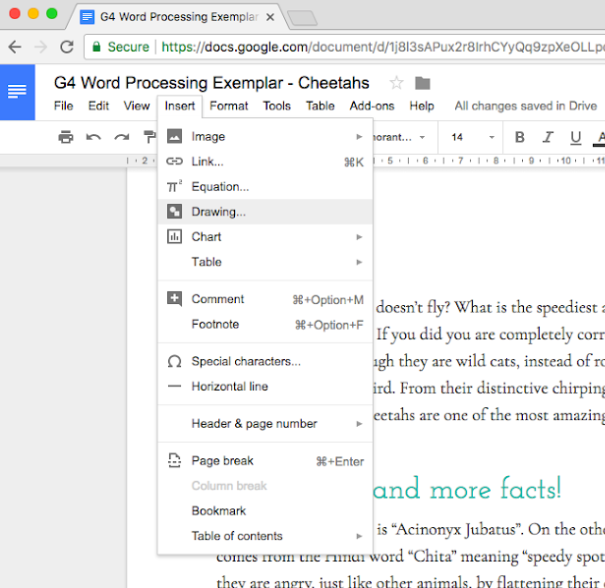The height and width of the screenshot is (588, 605).
Task: Toggle italic formatting button
Action: coord(547,137)
